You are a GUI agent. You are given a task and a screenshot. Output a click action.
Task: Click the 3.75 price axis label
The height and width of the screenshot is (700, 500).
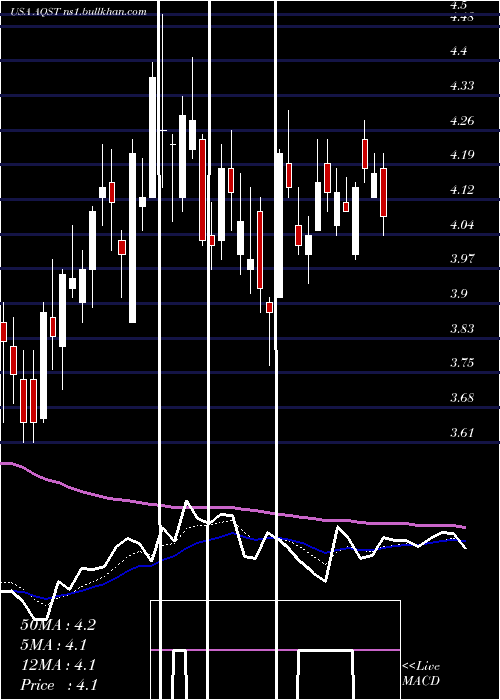pyautogui.click(x=462, y=362)
